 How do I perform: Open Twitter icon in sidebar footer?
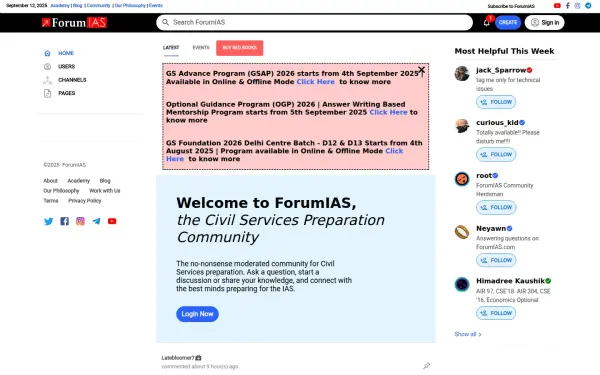pyautogui.click(x=49, y=221)
